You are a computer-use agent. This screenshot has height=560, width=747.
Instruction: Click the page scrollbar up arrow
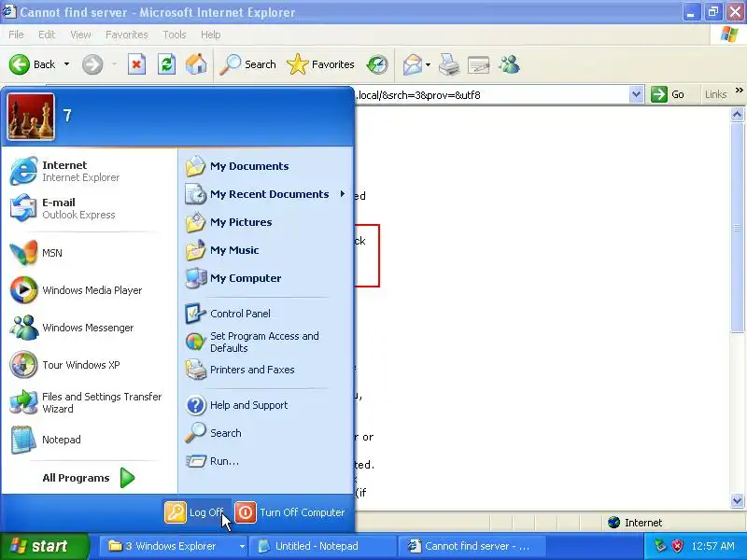pos(737,114)
